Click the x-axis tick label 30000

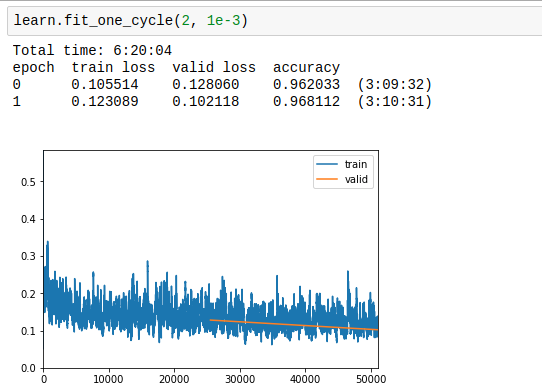240,379
